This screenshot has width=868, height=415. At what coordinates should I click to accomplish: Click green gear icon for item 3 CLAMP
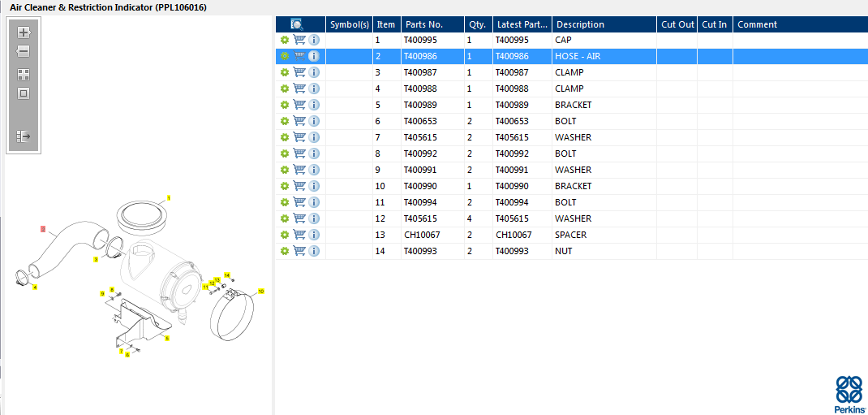click(285, 72)
